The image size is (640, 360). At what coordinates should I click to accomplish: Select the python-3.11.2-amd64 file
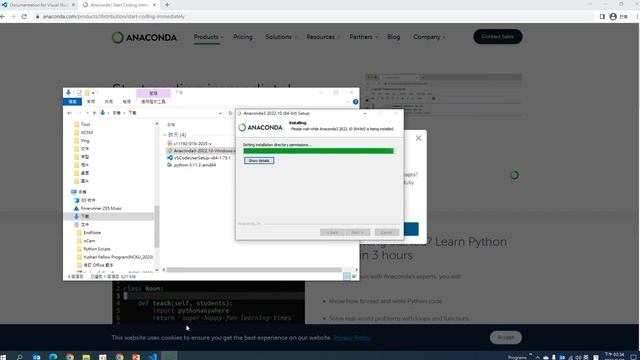click(x=192, y=165)
